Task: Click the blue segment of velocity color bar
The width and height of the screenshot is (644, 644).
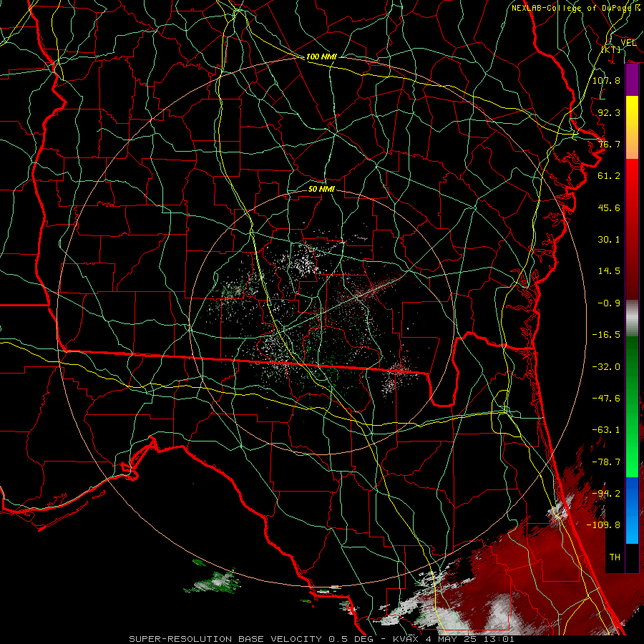Action: pyautogui.click(x=632, y=510)
